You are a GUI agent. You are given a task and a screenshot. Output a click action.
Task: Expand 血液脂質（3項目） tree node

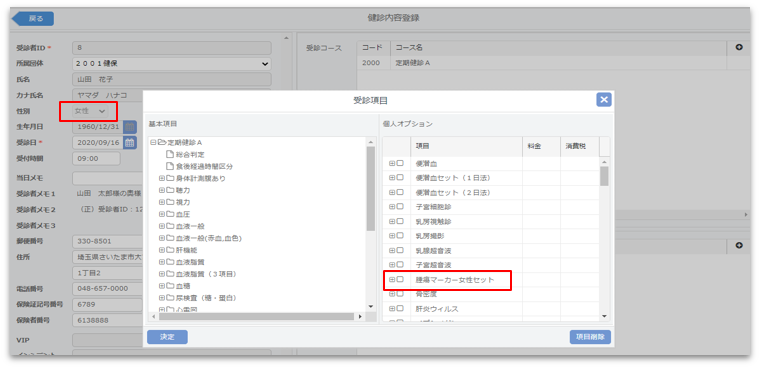[162, 274]
